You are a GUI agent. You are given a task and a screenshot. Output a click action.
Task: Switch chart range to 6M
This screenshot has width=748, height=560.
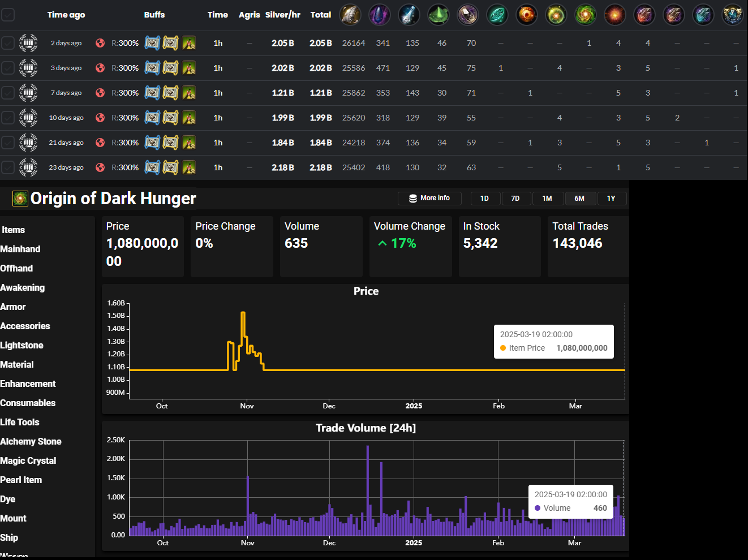pyautogui.click(x=580, y=199)
